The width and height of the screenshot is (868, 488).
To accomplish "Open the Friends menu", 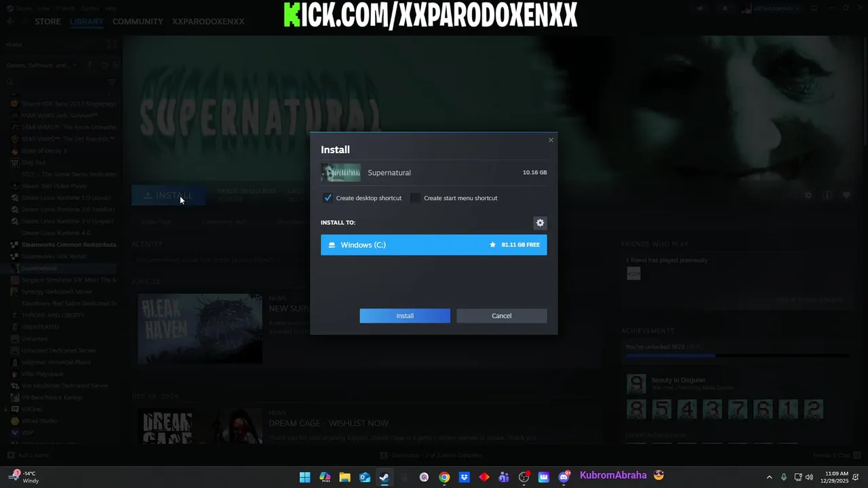I will [66, 8].
